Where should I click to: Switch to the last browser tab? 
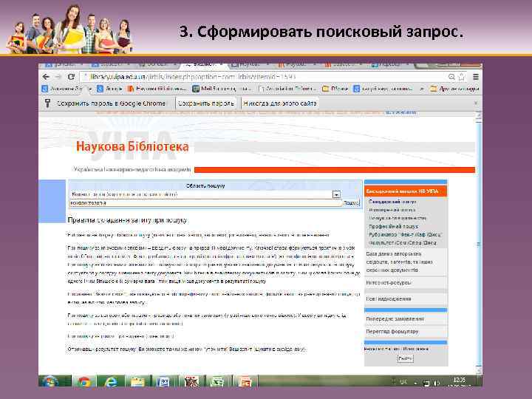pyautogui.click(x=390, y=64)
